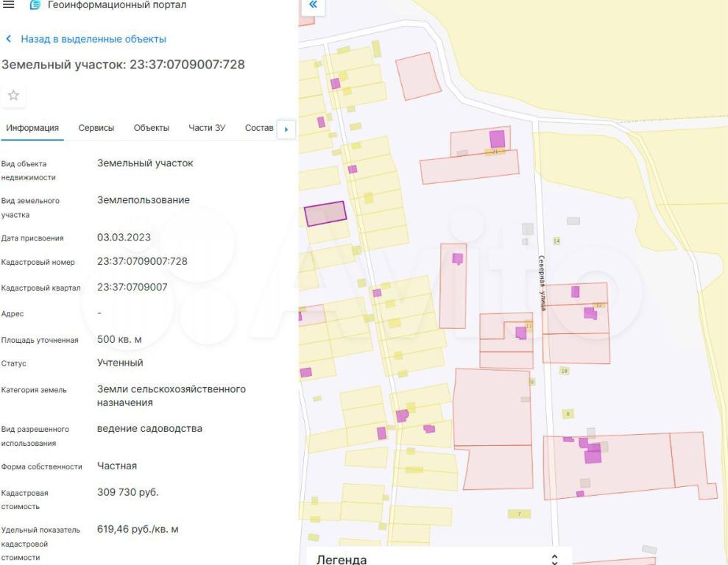Screen dimensions: 728x565
Task: Switch to the Сервисы tab
Action: click(96, 128)
